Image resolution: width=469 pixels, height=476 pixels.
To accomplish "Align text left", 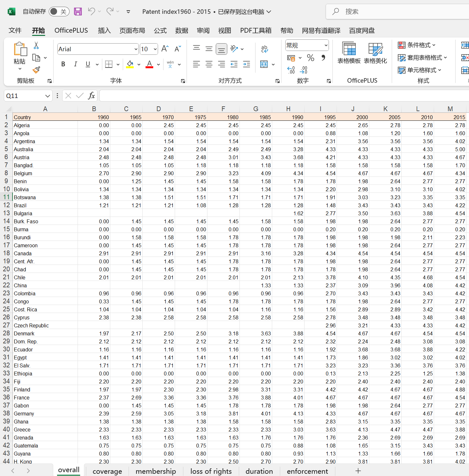I will (x=197, y=64).
